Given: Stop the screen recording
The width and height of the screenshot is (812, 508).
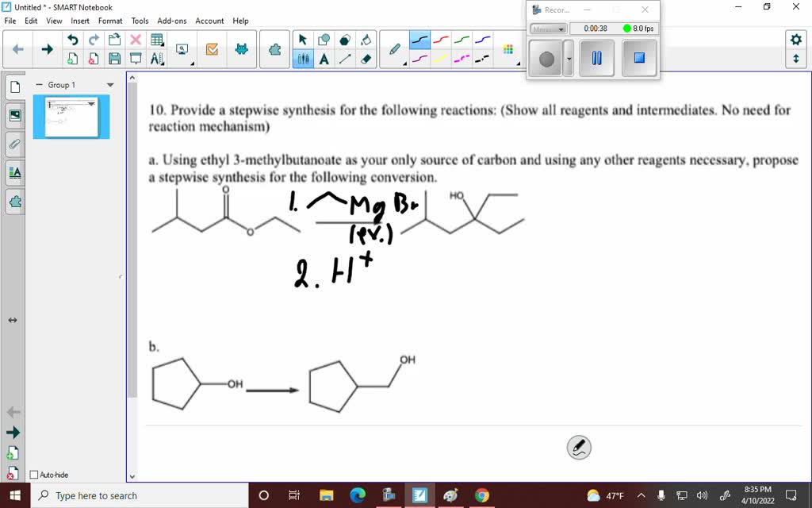Looking at the screenshot, I should (x=639, y=58).
